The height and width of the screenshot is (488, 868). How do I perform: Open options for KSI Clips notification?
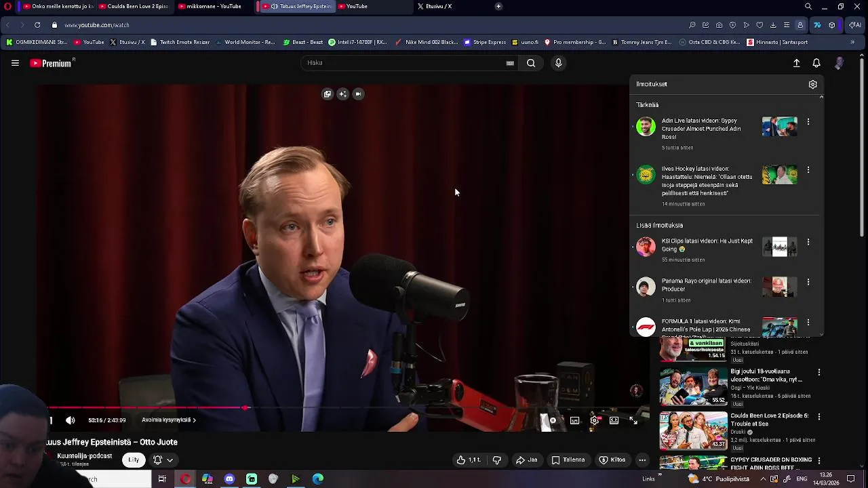(808, 242)
